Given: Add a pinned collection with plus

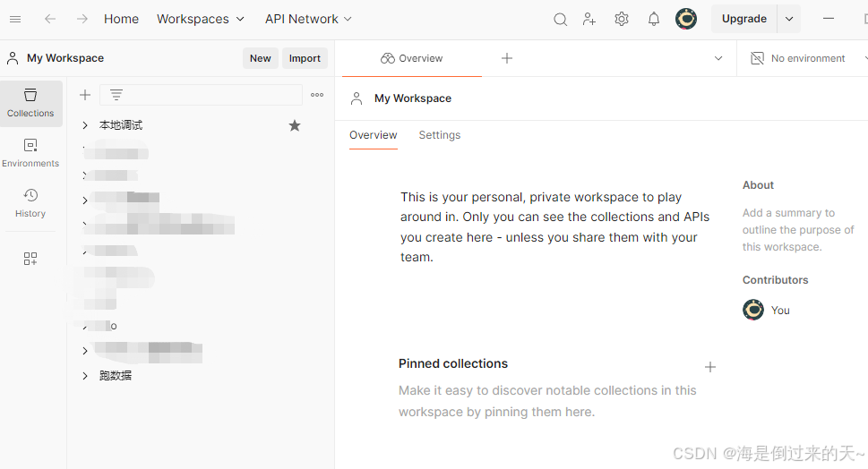Looking at the screenshot, I should tap(710, 367).
